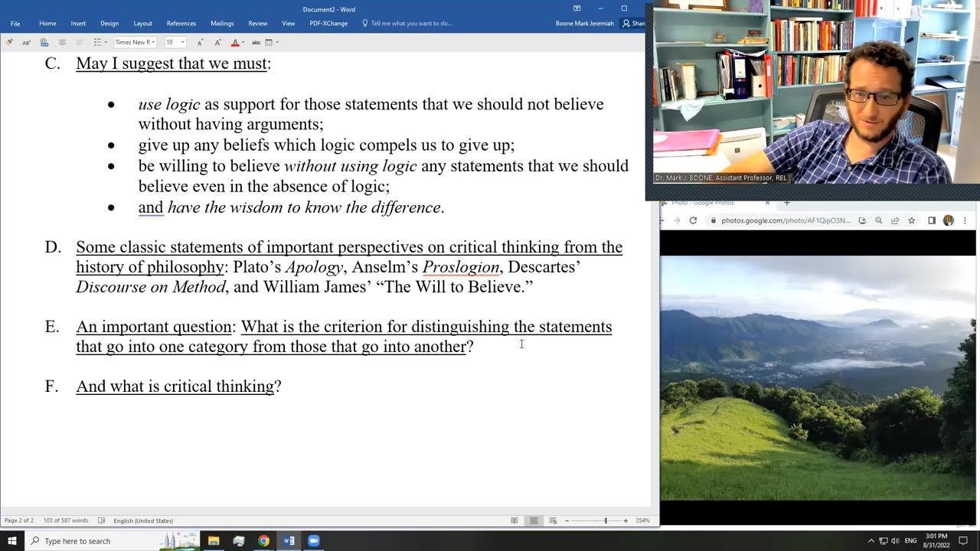Click the link icon in quick toolbar
980x551 pixels.
coord(44,42)
